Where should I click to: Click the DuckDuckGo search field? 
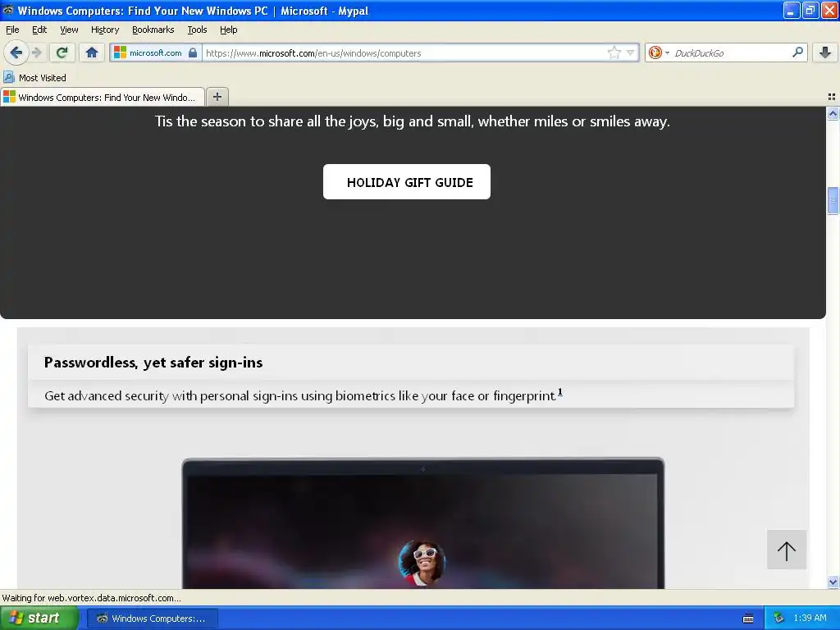pyautogui.click(x=731, y=52)
